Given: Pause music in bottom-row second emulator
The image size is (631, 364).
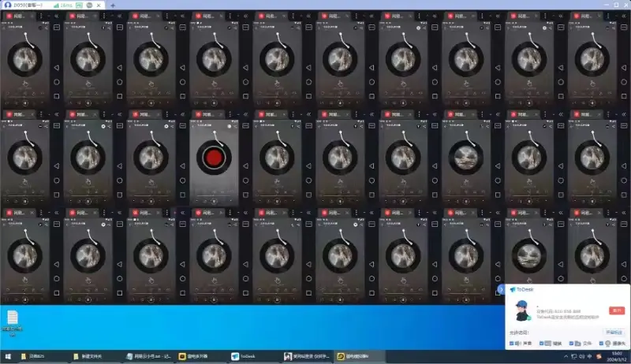Looking at the screenshot, I should (88, 299).
